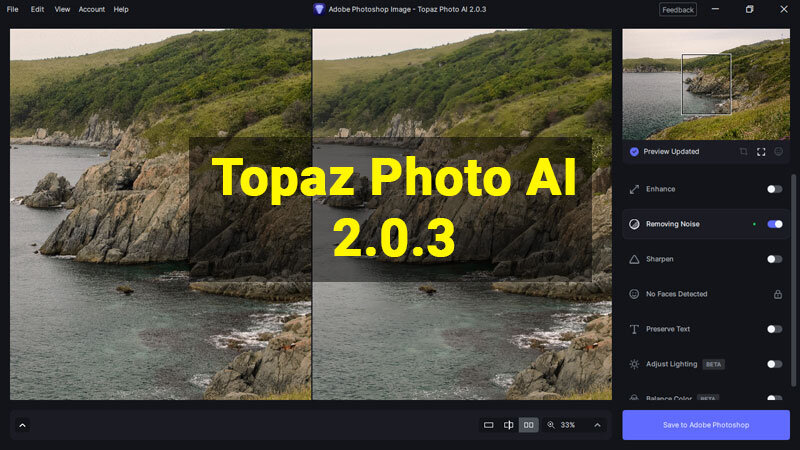Toggle the Enhance switch
The image size is (800, 450).
[x=774, y=189]
